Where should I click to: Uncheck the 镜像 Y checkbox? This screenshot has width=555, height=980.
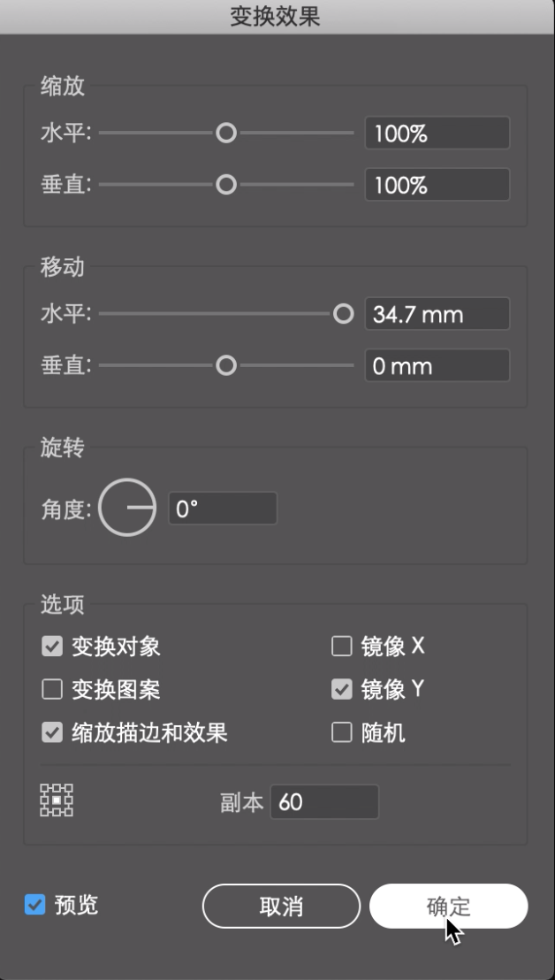point(341,689)
